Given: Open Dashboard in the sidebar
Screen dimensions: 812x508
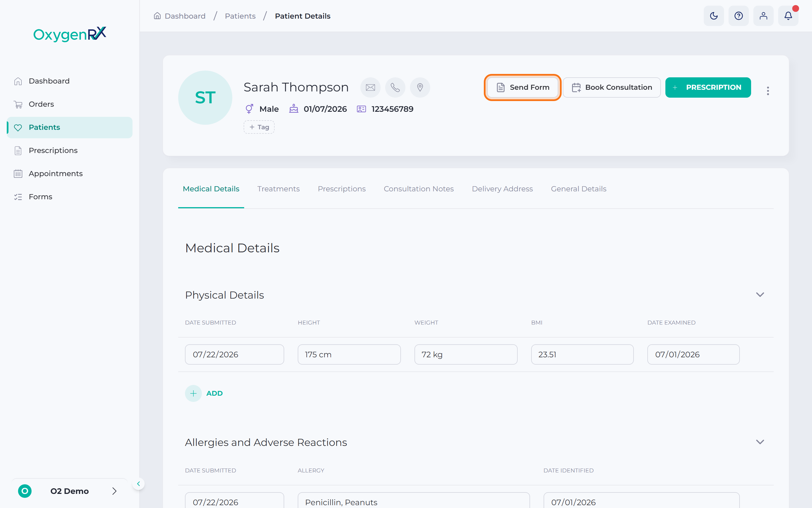Looking at the screenshot, I should [69, 81].
